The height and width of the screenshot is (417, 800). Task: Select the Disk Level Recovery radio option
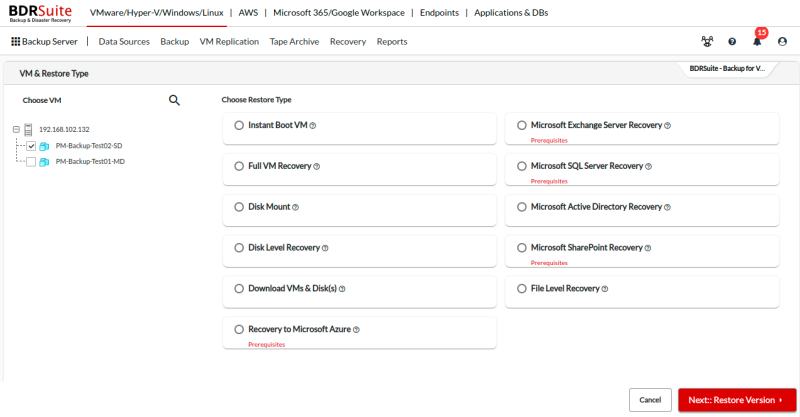tap(238, 248)
